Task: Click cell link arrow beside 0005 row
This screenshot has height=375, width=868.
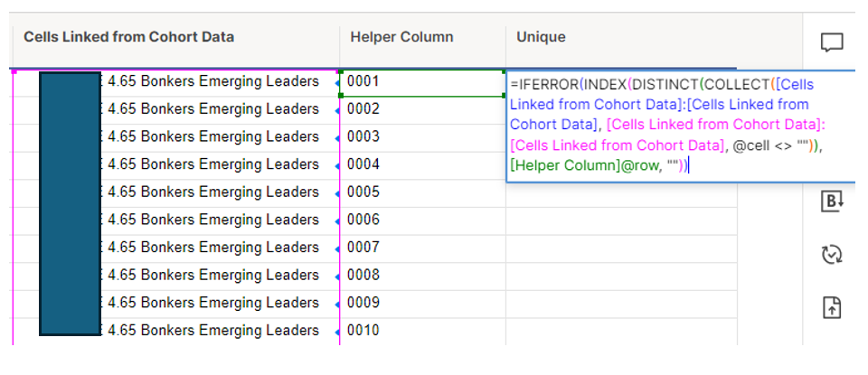Action: point(336,194)
